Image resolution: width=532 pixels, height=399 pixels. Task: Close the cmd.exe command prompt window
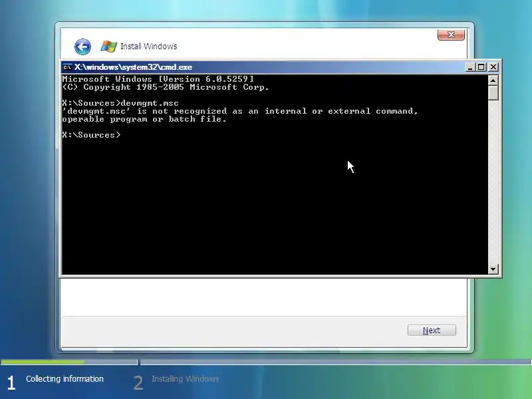click(x=493, y=67)
